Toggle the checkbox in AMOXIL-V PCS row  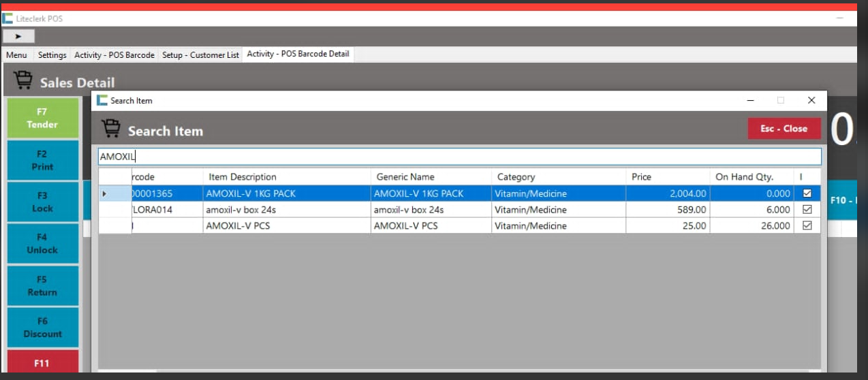[x=807, y=225]
